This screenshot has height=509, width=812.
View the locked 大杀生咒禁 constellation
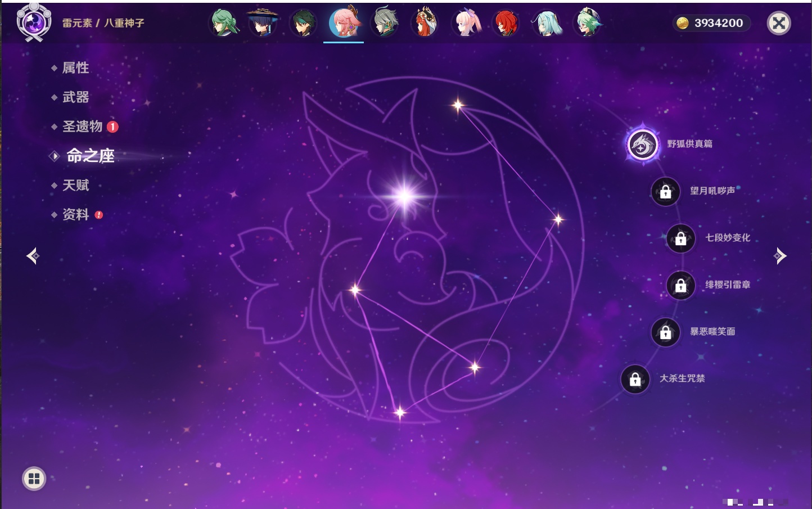click(x=635, y=379)
